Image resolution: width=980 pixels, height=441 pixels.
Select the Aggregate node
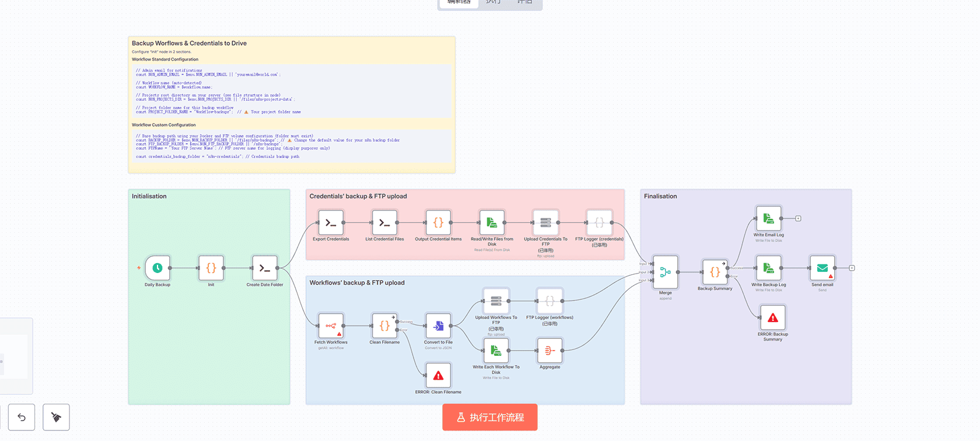click(549, 351)
